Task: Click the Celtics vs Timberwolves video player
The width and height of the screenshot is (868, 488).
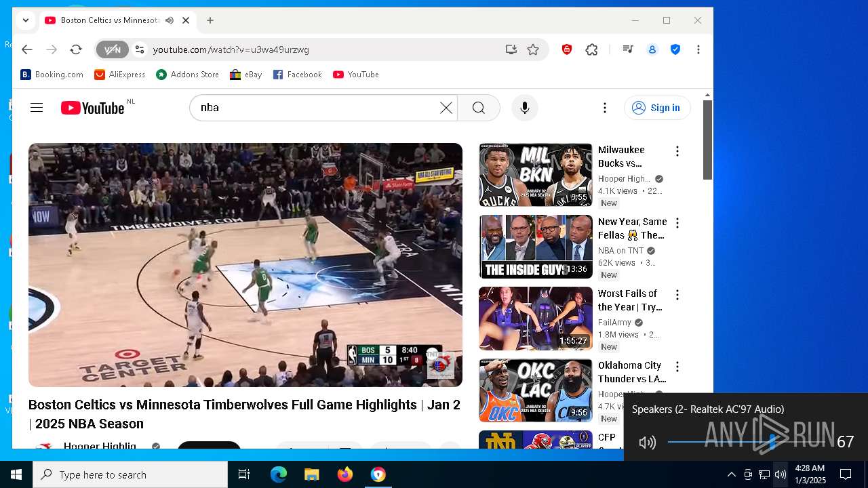Action: (245, 265)
